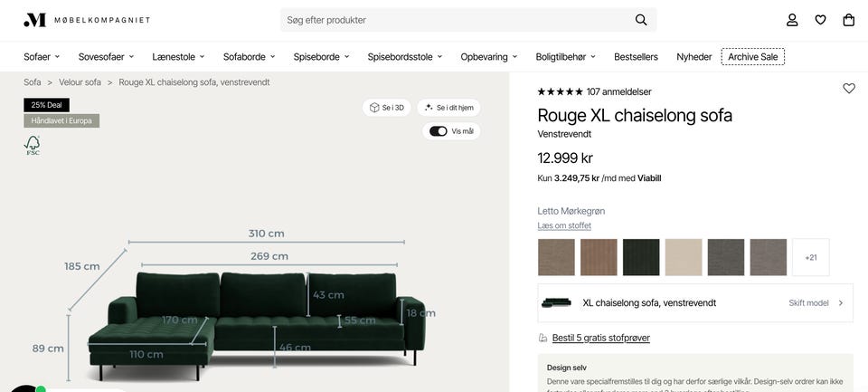Open the wishlist heart in header
This screenshot has width=868, height=392.
coord(820,20)
